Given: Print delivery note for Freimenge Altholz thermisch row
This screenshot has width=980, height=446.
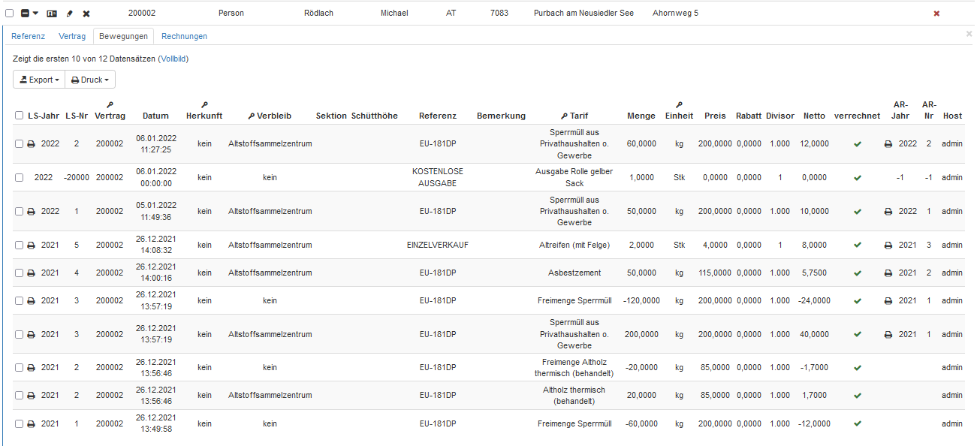Looking at the screenshot, I should [x=31, y=368].
